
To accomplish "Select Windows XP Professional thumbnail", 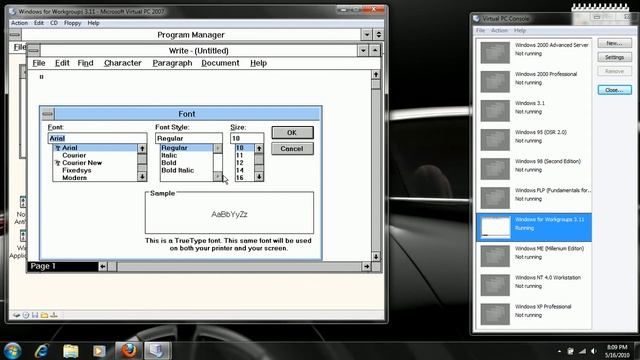I will point(495,314).
